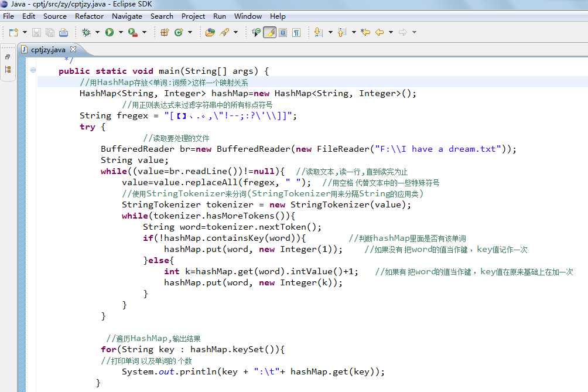Open the New dropdown arrow
588x392 pixels.
coord(25,33)
